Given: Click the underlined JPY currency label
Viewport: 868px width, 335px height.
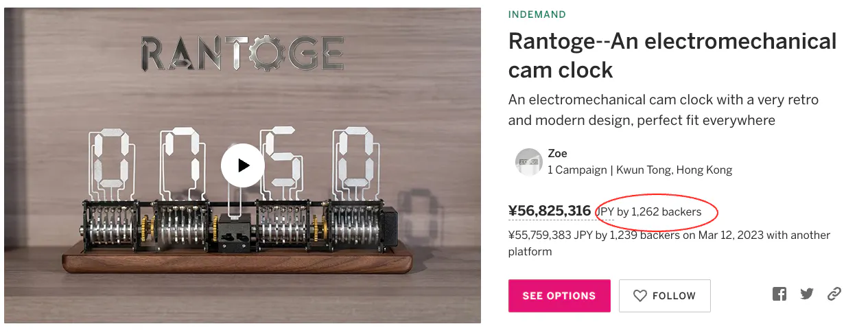Looking at the screenshot, I should pyautogui.click(x=605, y=212).
